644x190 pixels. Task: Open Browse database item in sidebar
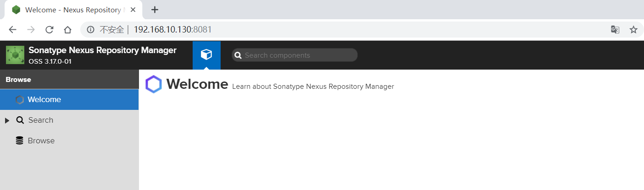69,141
